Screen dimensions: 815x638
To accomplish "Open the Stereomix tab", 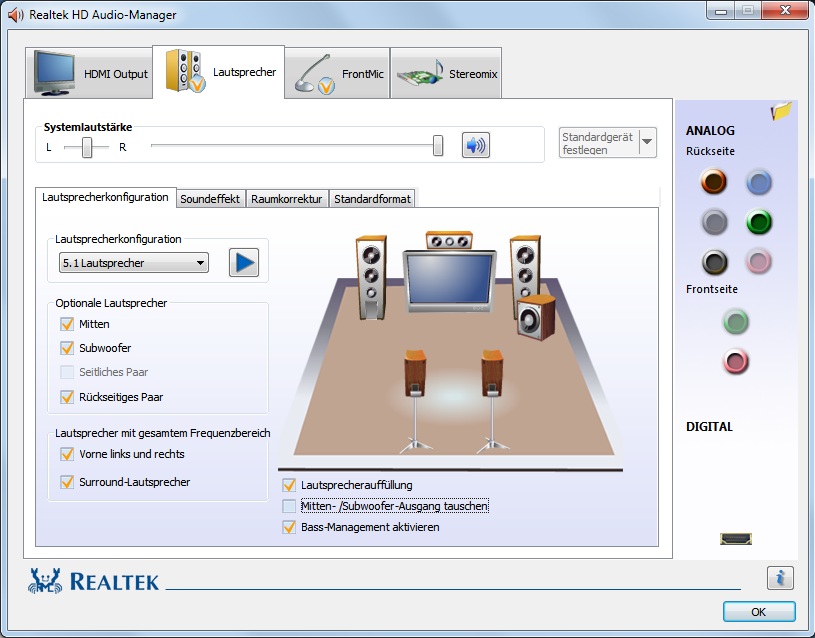I will (x=446, y=73).
